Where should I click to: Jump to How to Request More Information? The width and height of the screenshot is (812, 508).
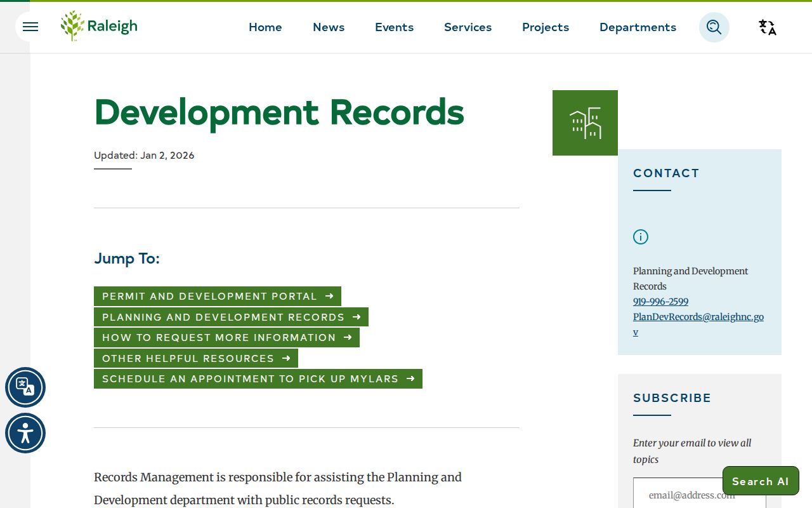pyautogui.click(x=226, y=338)
